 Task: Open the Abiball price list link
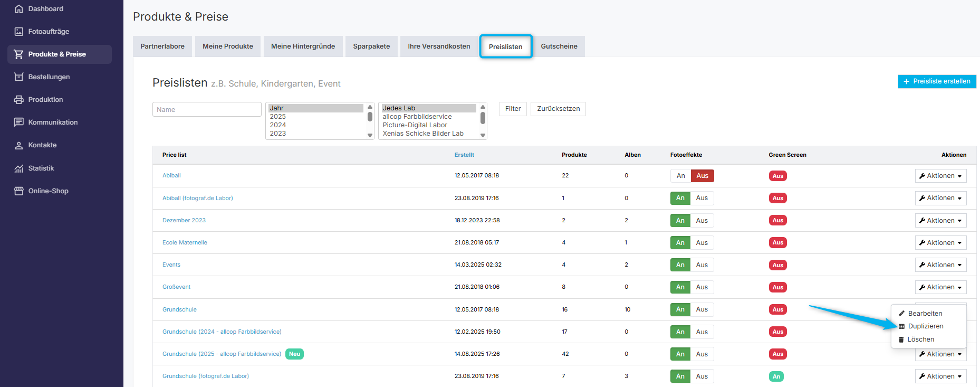pyautogui.click(x=171, y=176)
